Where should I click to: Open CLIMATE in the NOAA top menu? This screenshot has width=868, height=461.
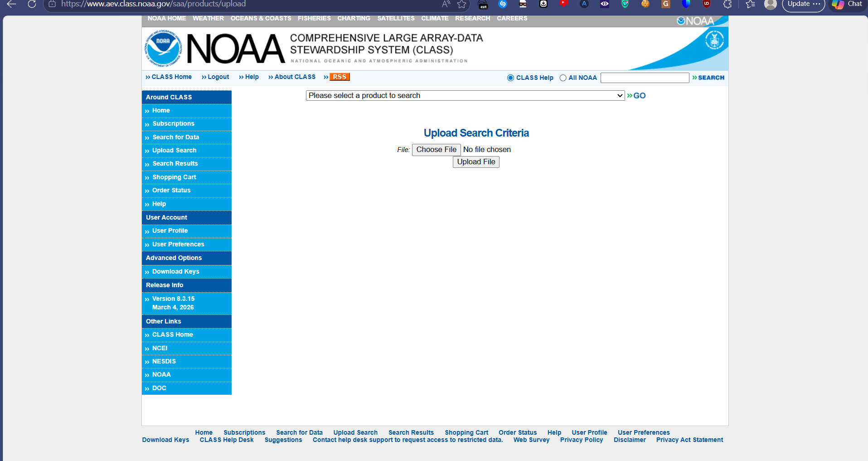click(x=435, y=18)
